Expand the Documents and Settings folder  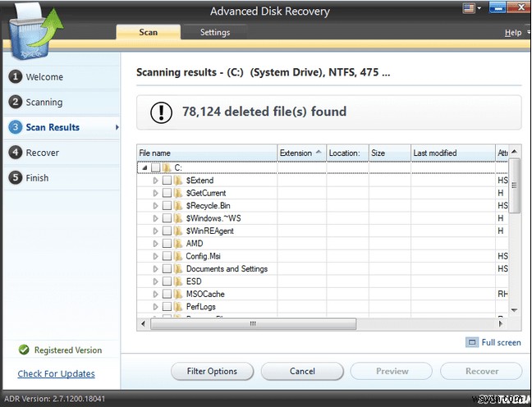(x=155, y=269)
